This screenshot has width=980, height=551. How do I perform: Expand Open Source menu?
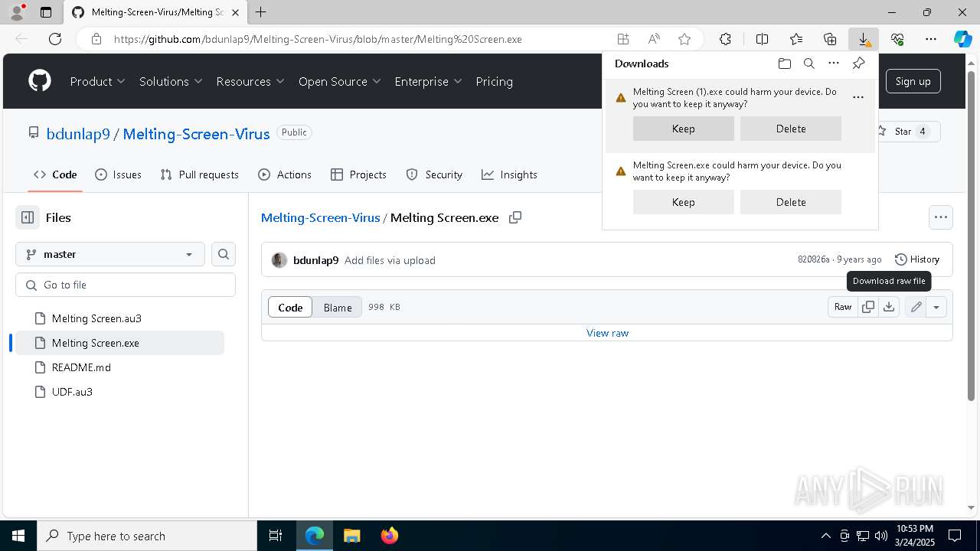pyautogui.click(x=339, y=81)
